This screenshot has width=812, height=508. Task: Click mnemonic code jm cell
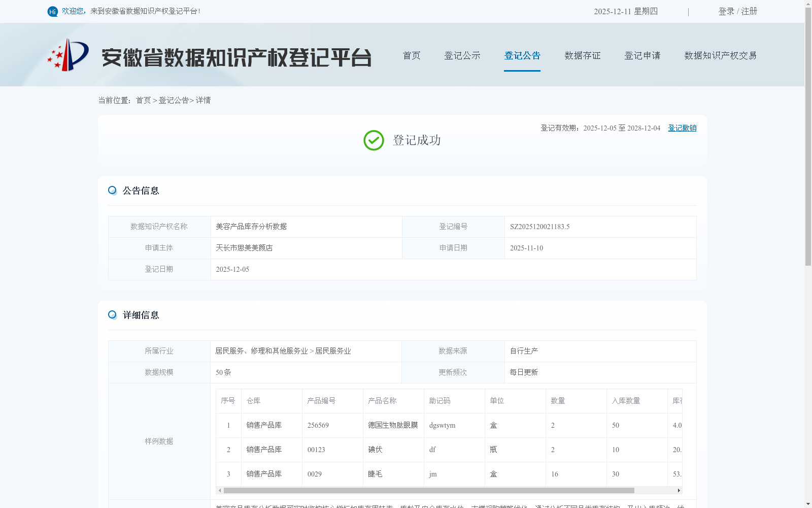tap(433, 474)
